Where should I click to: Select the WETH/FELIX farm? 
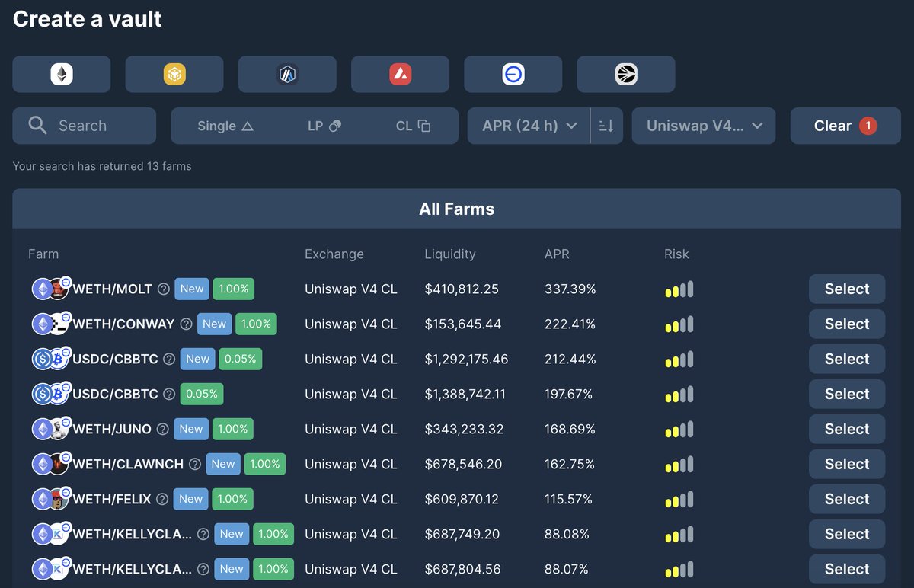[847, 499]
